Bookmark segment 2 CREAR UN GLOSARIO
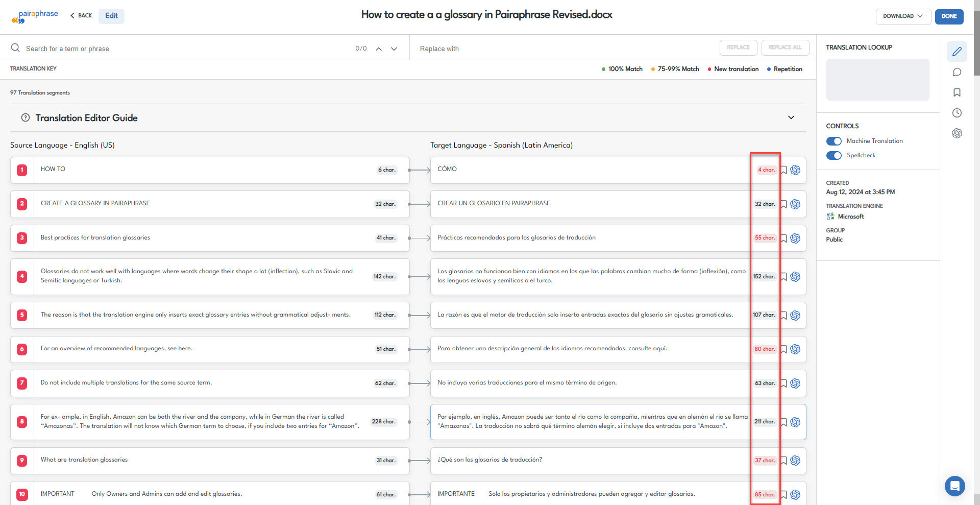This screenshot has height=505, width=980. click(x=783, y=204)
